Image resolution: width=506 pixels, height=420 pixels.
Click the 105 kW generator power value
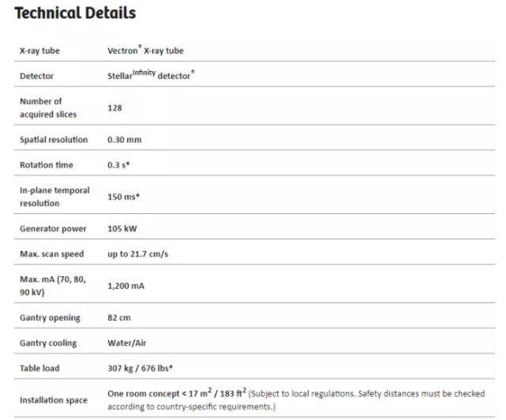[122, 229]
